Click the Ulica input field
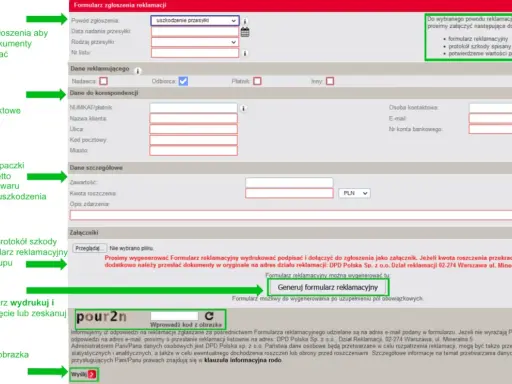The image size is (512, 384). [193, 129]
